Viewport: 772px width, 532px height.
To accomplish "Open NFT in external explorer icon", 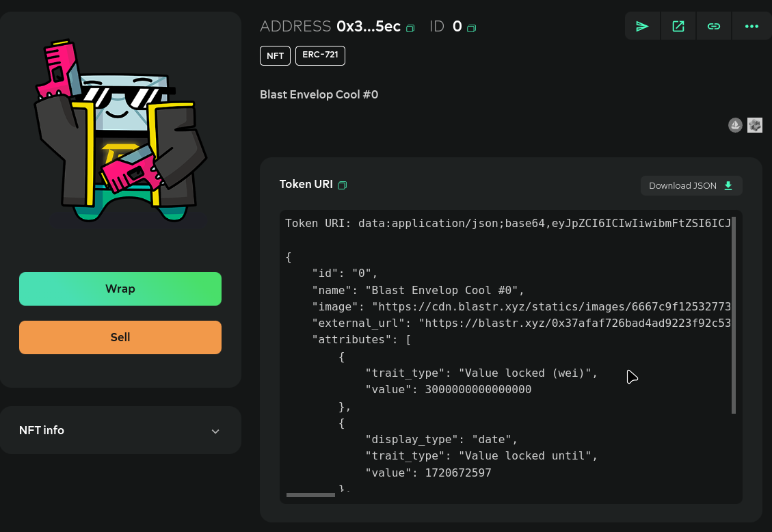I will pyautogui.click(x=678, y=26).
